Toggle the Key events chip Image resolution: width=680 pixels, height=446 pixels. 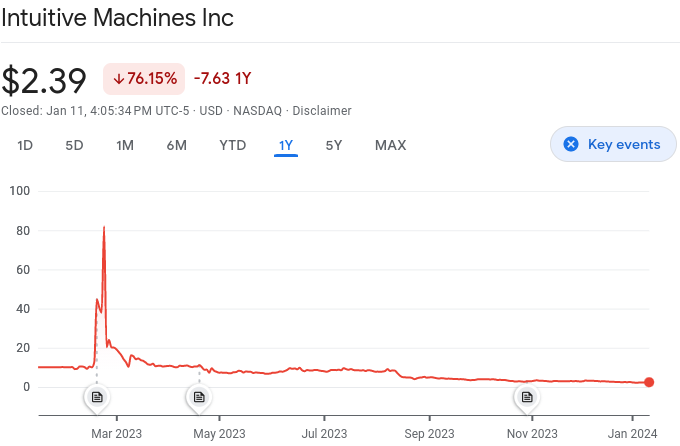[x=613, y=144]
